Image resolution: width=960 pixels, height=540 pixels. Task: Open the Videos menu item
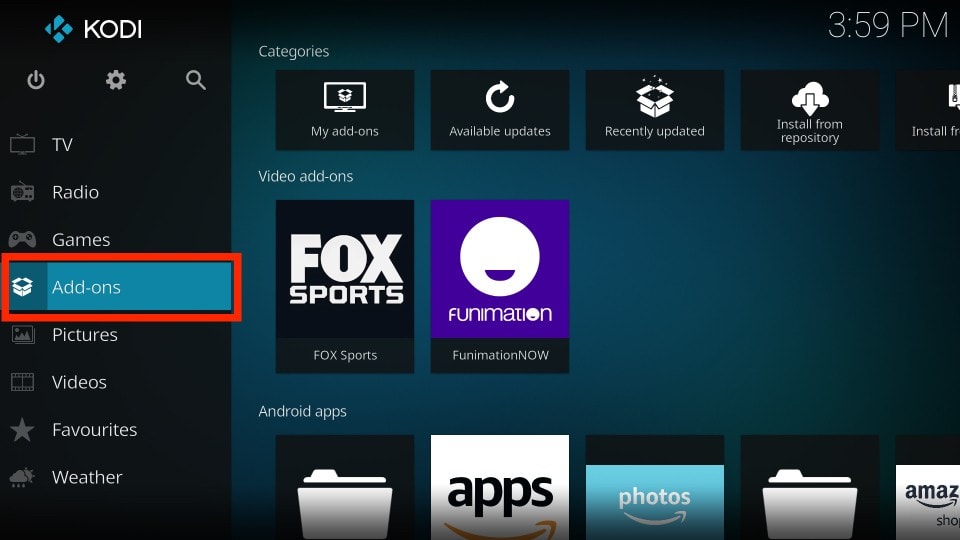pyautogui.click(x=116, y=382)
